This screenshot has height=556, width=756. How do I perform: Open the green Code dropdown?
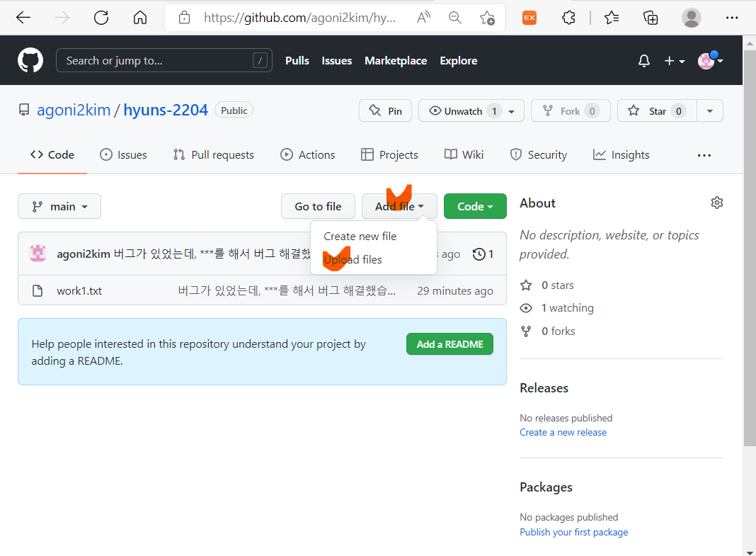[475, 206]
